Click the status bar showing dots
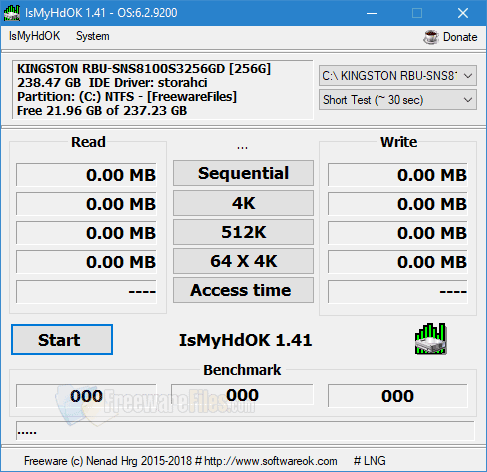Viewport: 487px width, 472px height. point(245,431)
